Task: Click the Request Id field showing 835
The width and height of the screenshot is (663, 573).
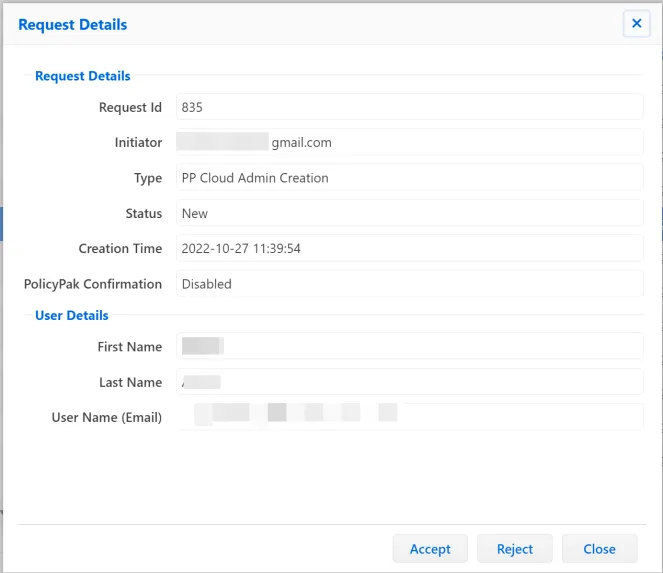Action: point(409,107)
